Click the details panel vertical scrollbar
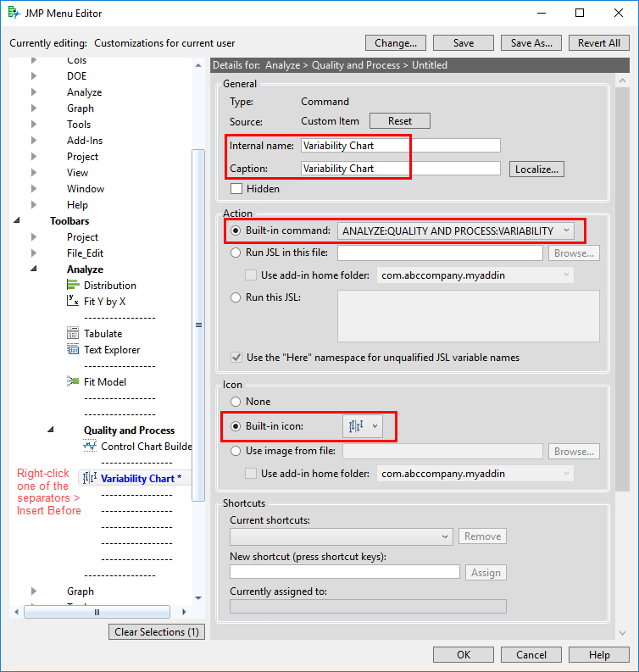The width and height of the screenshot is (639, 672). tap(622, 289)
